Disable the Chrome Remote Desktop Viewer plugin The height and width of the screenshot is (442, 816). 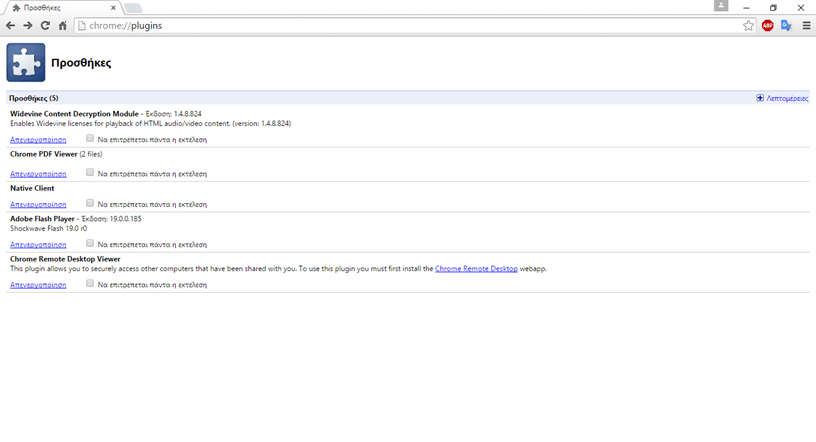pos(38,285)
